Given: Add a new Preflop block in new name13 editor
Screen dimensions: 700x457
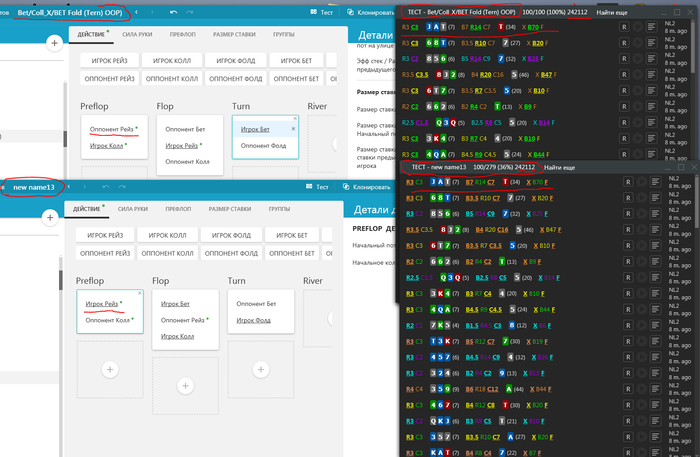Looking at the screenshot, I should click(110, 369).
